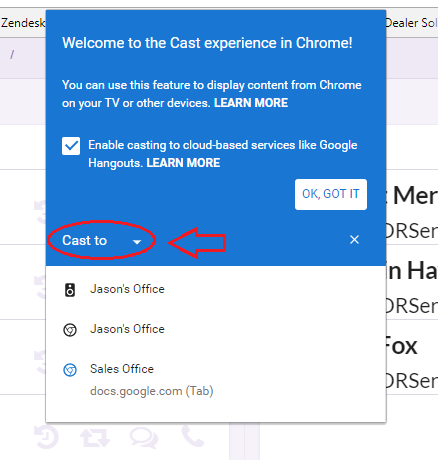
Task: Open LEARN MORE link after 'Hangouts'
Action: tap(183, 163)
